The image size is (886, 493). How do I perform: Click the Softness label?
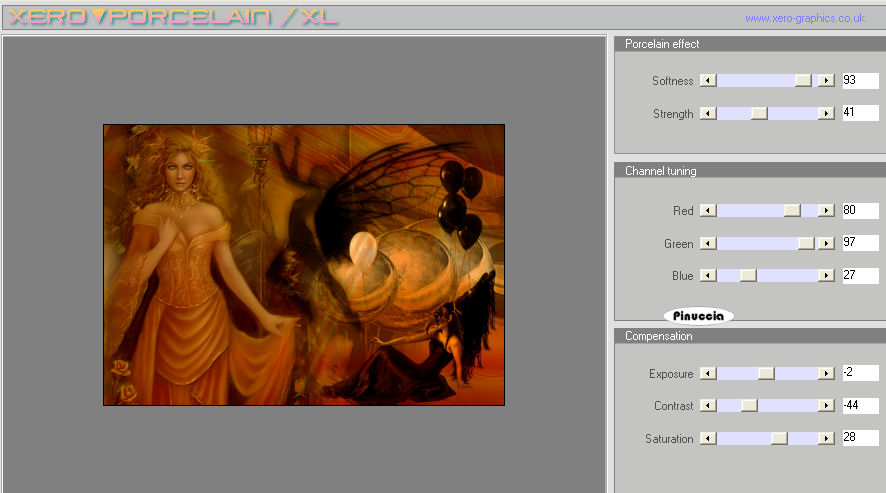click(x=672, y=81)
